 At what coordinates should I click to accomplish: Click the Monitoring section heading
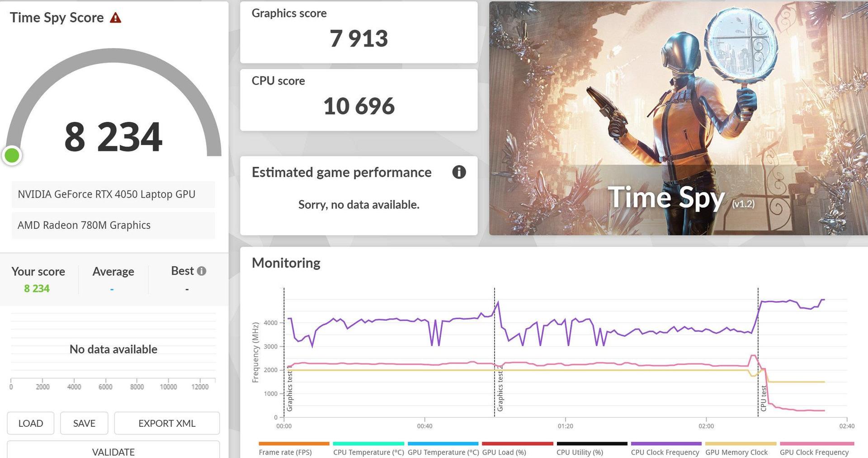pos(286,263)
